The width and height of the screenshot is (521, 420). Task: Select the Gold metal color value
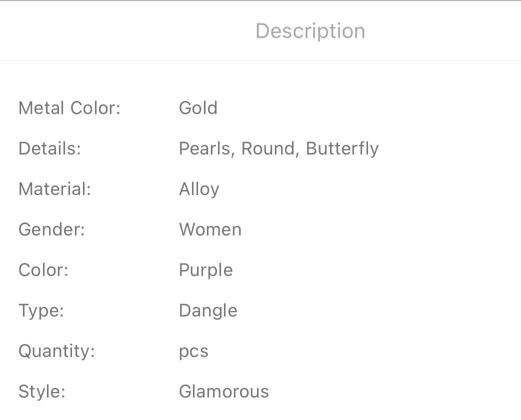[x=198, y=108]
